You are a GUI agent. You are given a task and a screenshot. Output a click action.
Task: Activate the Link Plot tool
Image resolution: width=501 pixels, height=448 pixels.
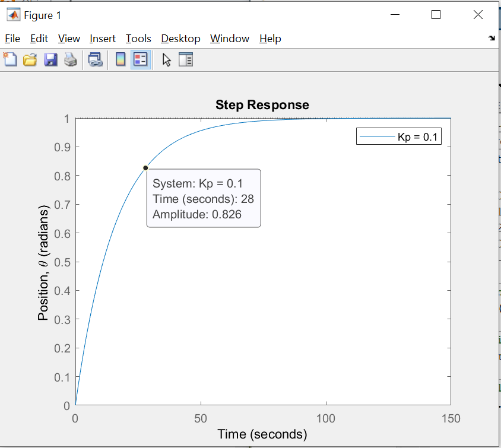click(96, 59)
